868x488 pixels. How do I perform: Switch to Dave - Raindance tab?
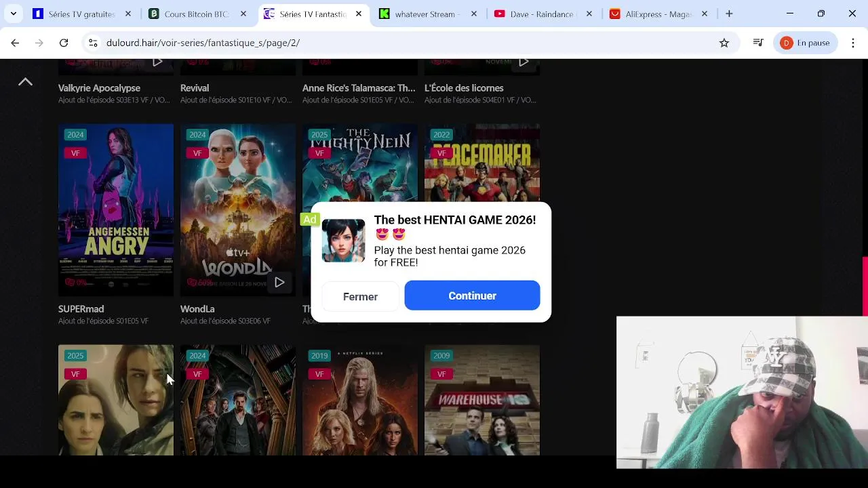542,14
